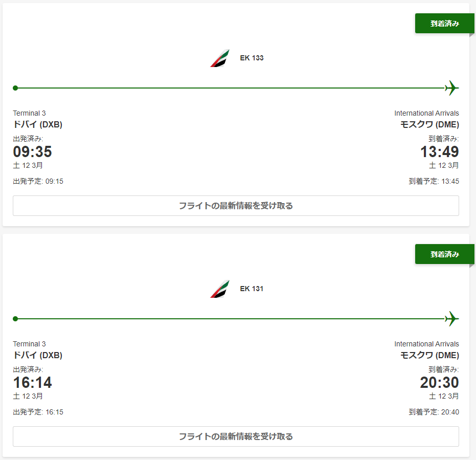Click モスクワ (DME) in the EK 131 card

[429, 355]
